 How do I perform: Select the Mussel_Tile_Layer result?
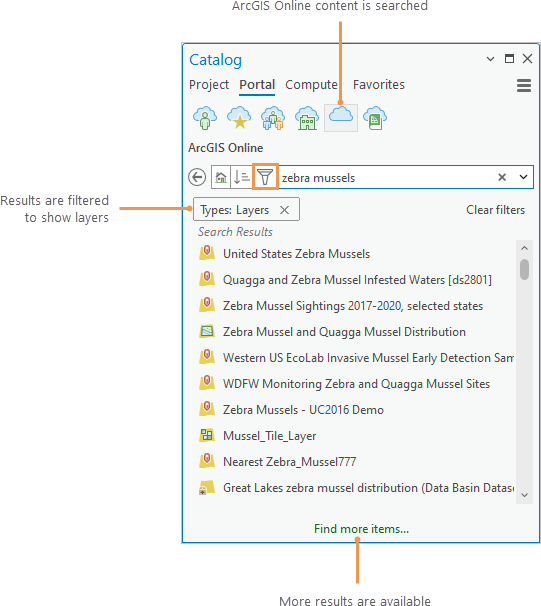click(269, 436)
